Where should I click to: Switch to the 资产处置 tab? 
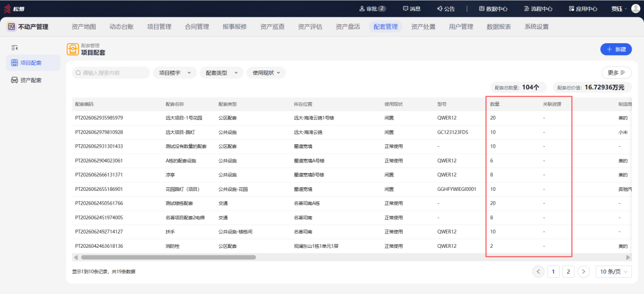423,27
